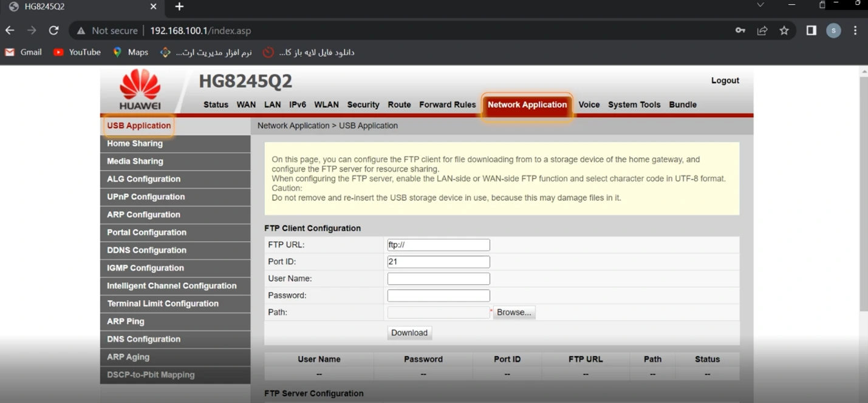Open the IPv6 tab
Screen dimensions: 868x403
click(298, 104)
